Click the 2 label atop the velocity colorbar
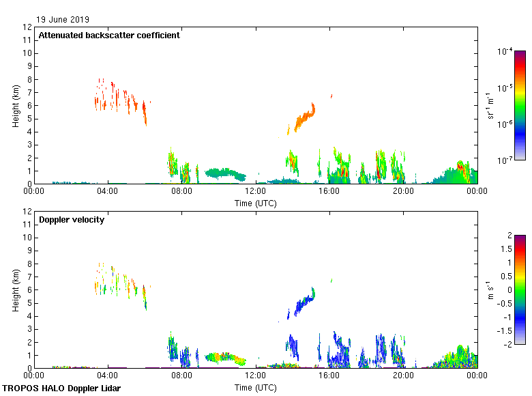The image size is (532, 396). [509, 236]
